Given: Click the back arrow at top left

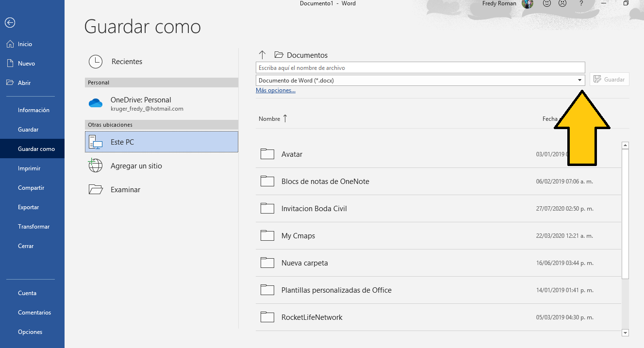Looking at the screenshot, I should (10, 22).
